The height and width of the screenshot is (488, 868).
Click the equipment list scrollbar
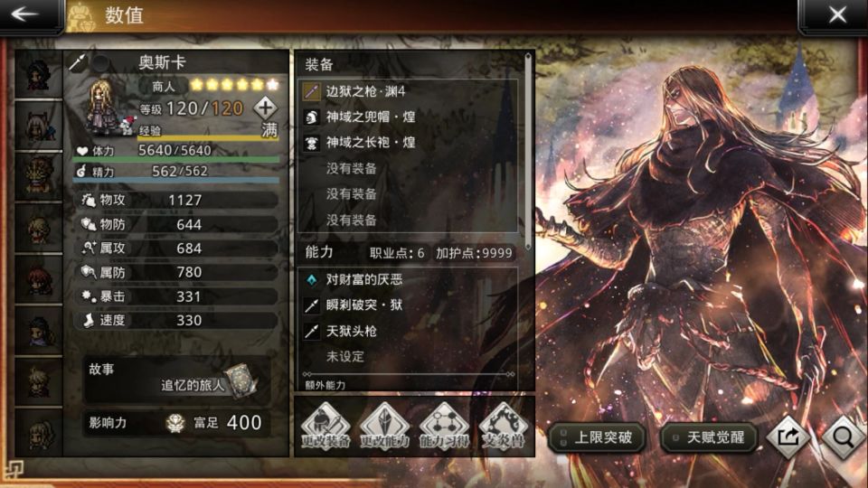point(528,151)
